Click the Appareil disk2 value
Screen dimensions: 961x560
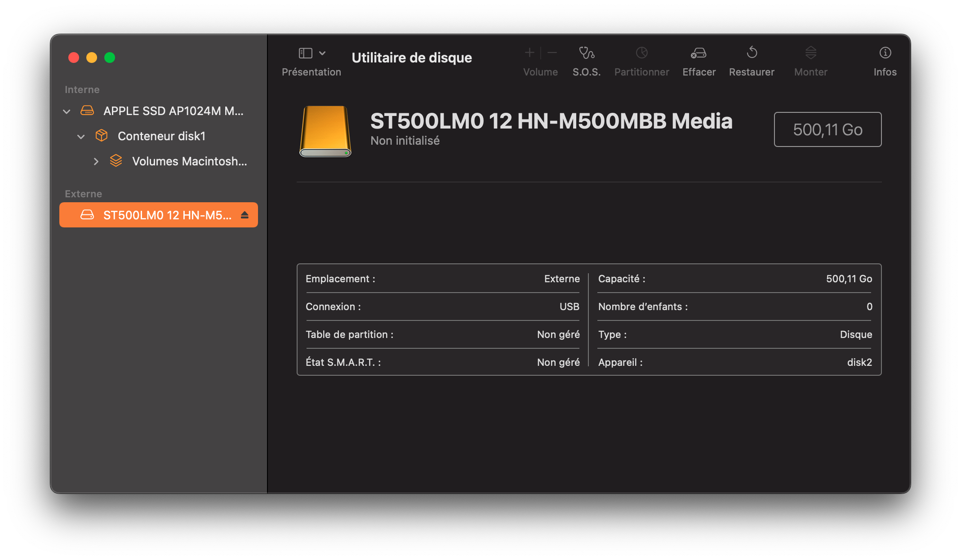(859, 362)
